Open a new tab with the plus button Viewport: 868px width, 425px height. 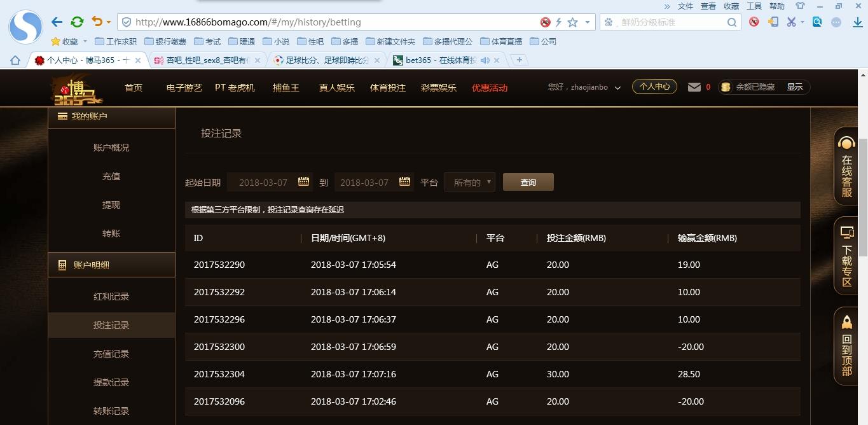520,60
